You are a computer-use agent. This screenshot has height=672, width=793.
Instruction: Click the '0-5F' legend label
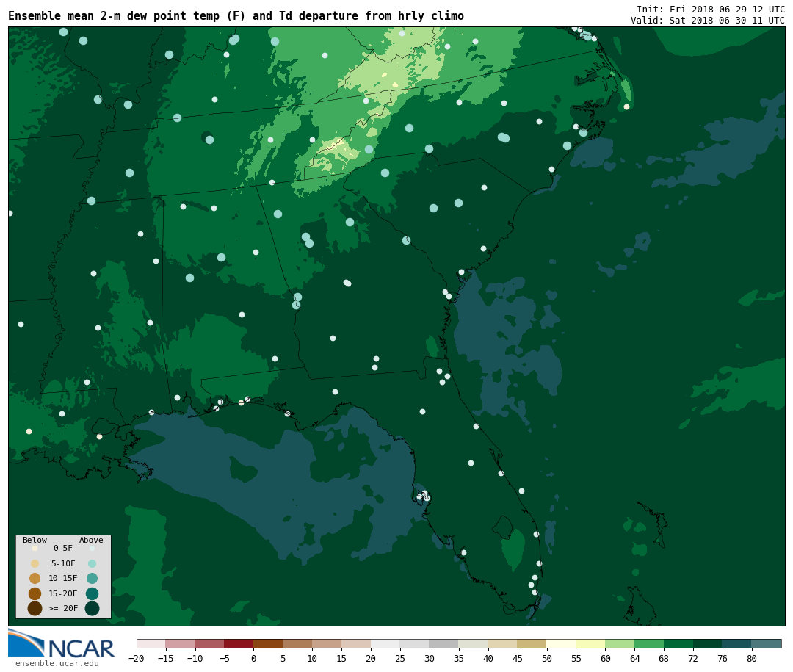pos(63,548)
